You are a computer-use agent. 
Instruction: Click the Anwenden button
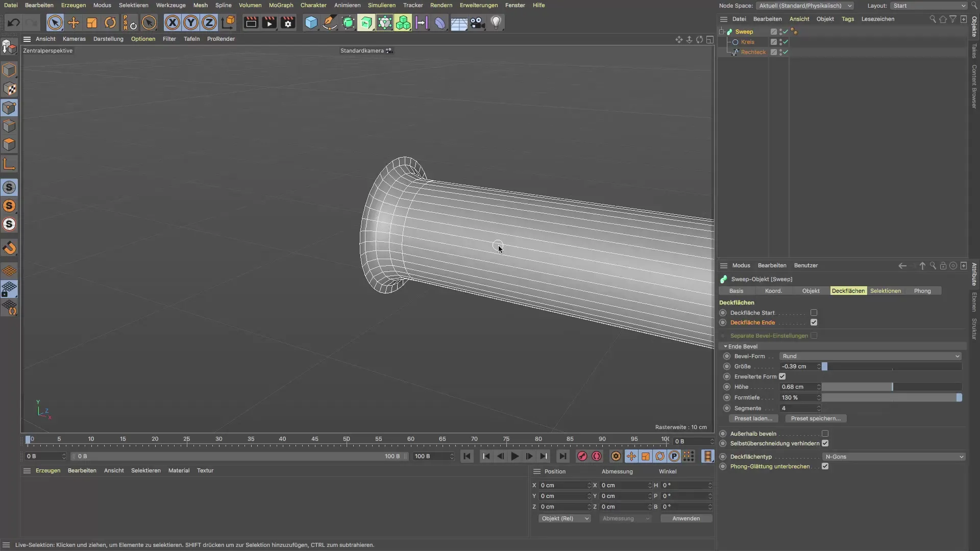point(686,518)
